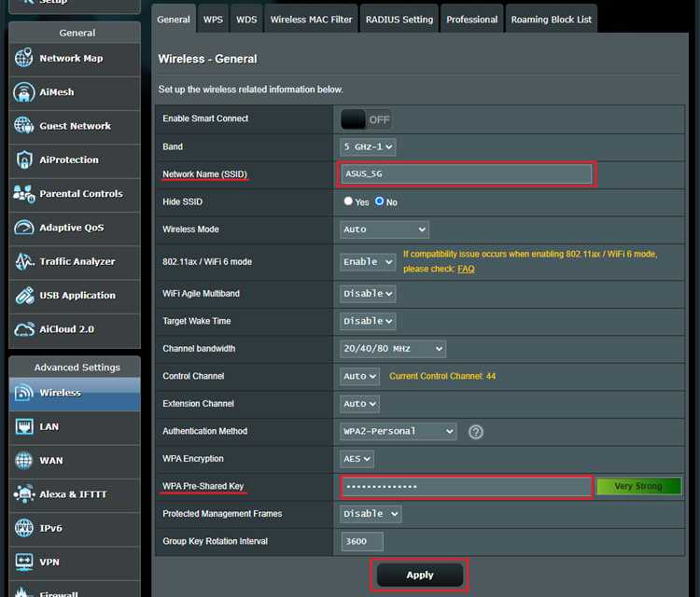700x597 pixels.
Task: Click the USB Application icon
Action: (23, 296)
